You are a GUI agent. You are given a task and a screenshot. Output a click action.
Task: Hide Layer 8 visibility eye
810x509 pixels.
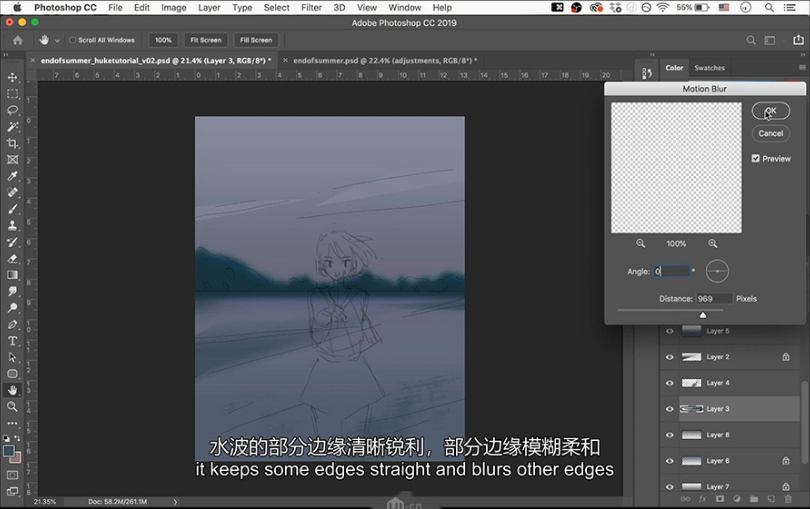click(x=670, y=435)
